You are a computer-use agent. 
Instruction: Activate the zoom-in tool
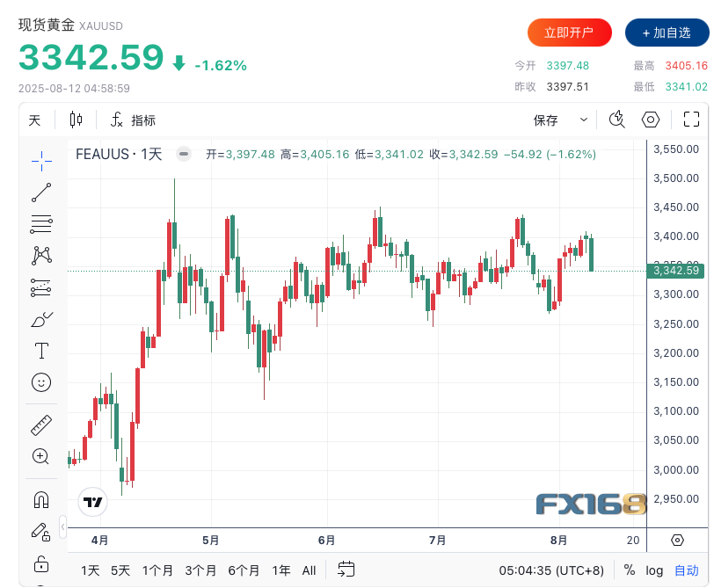pyautogui.click(x=41, y=456)
